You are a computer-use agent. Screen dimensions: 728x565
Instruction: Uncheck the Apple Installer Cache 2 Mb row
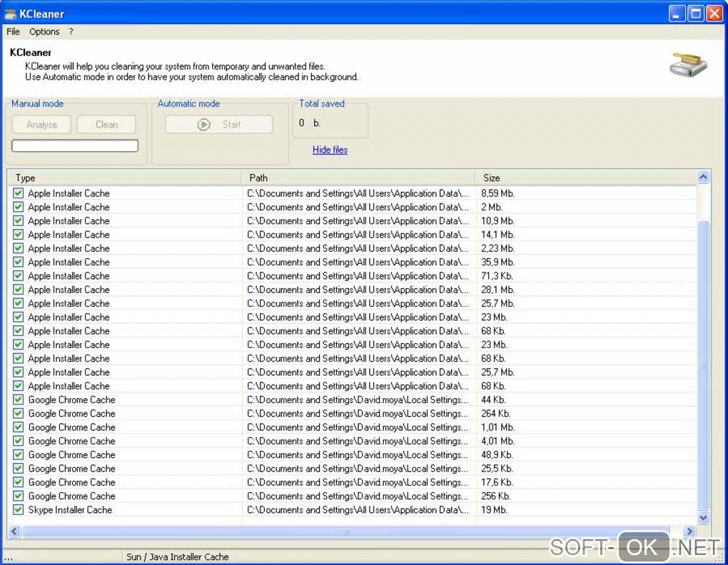click(x=18, y=207)
